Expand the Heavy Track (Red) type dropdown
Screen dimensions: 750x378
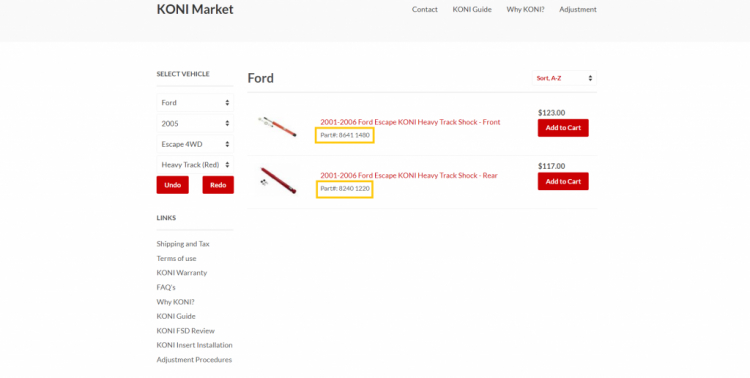[x=195, y=165]
